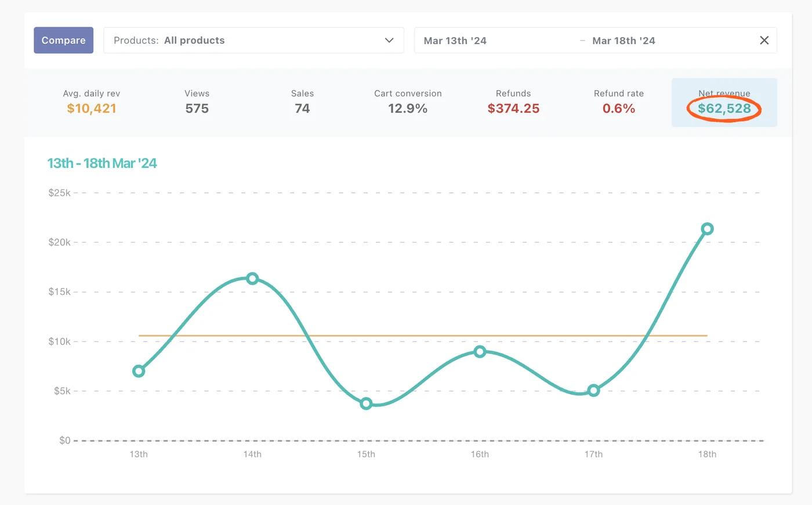
Task: Click the 14th x-axis label
Action: (252, 454)
